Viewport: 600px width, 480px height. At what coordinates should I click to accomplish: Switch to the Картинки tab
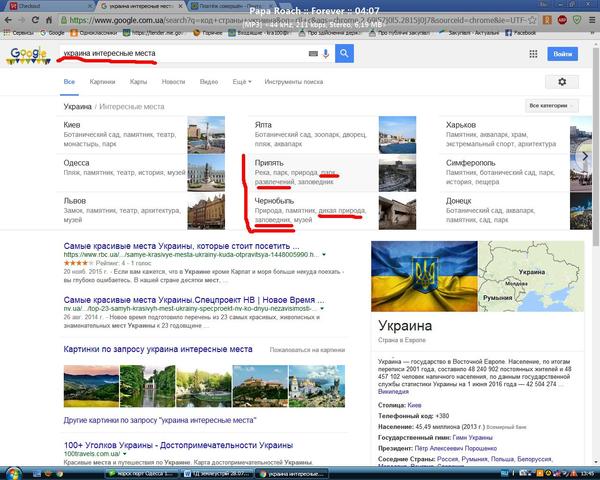pyautogui.click(x=102, y=82)
